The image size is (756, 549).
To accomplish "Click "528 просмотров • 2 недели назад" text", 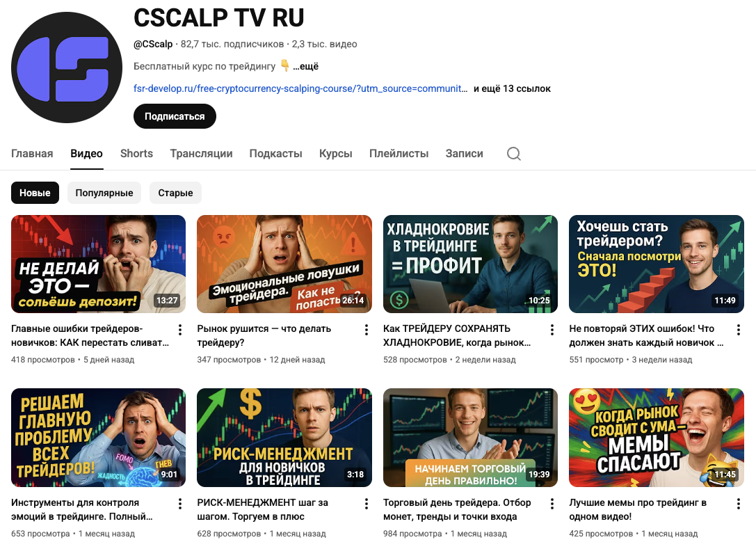I will pyautogui.click(x=449, y=360).
